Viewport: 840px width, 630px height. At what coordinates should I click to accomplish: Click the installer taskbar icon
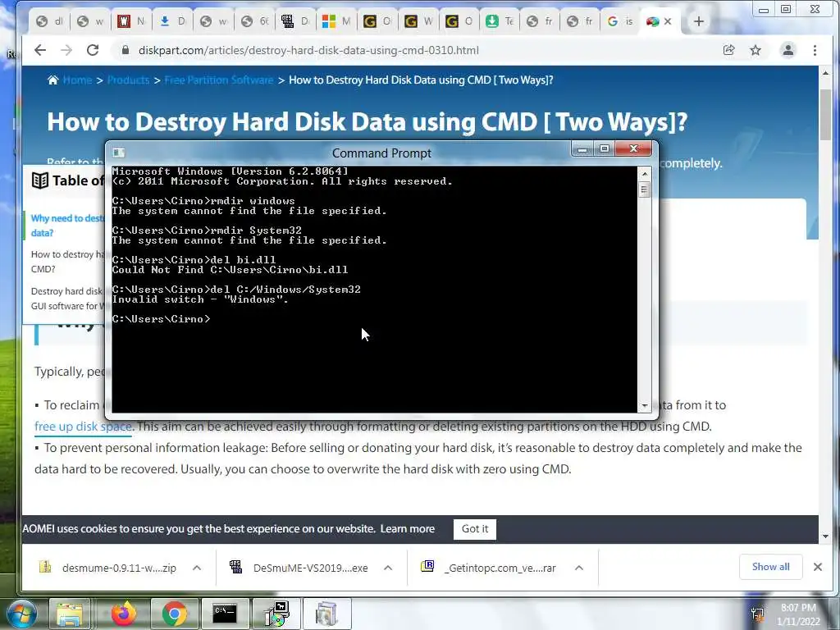click(x=277, y=614)
